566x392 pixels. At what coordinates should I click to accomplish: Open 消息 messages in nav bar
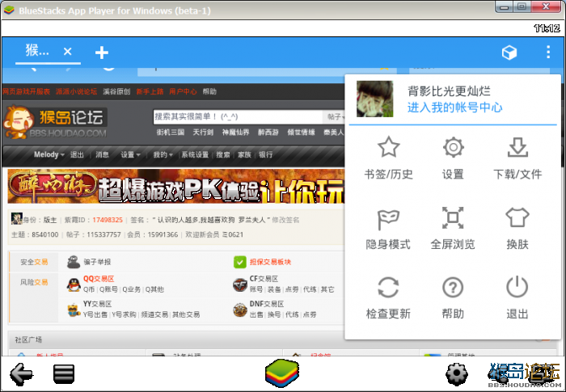(102, 155)
